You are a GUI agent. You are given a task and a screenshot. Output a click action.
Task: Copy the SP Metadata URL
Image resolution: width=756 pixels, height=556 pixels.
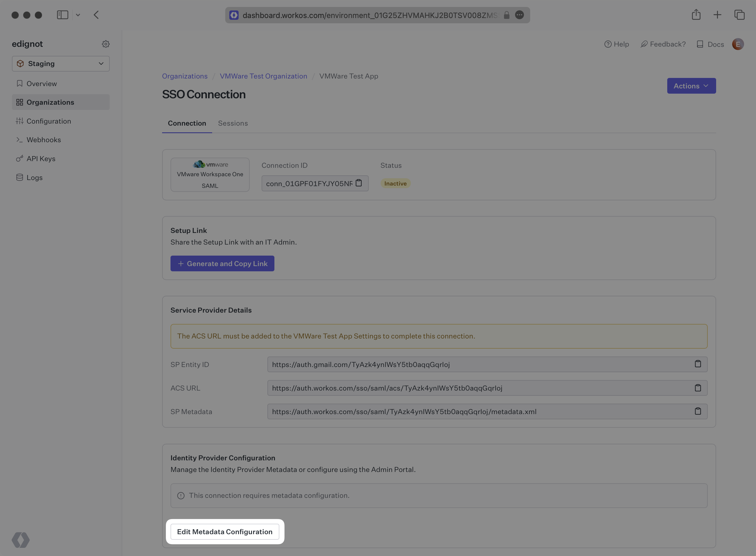point(698,411)
